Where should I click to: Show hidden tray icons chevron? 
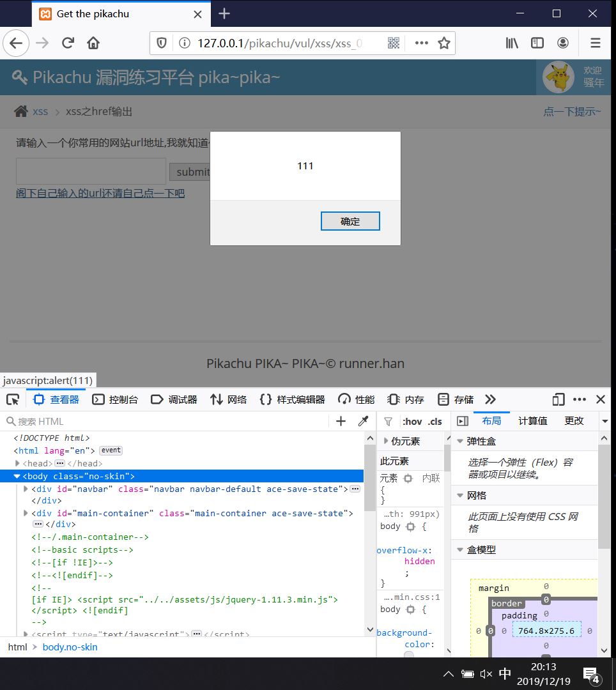tap(449, 674)
